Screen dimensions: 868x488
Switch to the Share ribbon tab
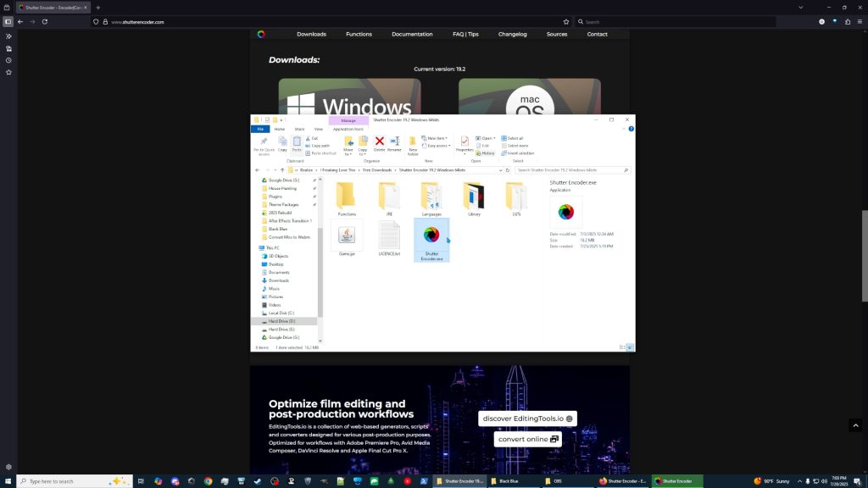point(299,129)
